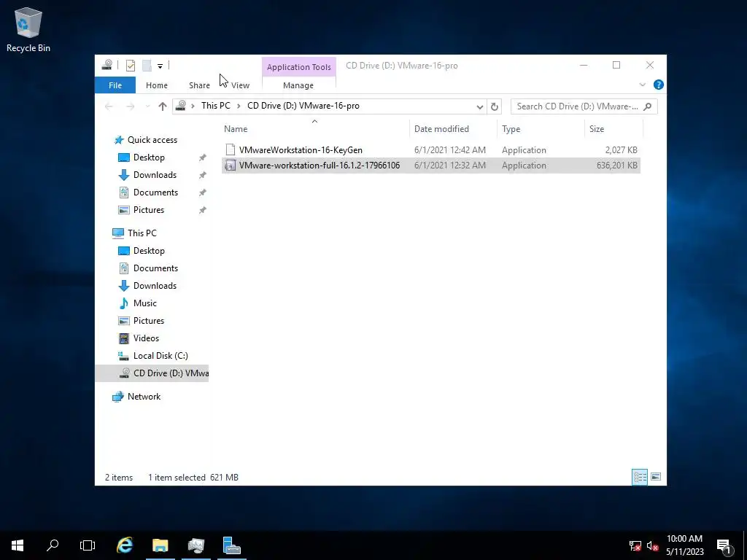Click the 6/1/2021 12:42 AM date cell
747x560 pixels.
(449, 150)
